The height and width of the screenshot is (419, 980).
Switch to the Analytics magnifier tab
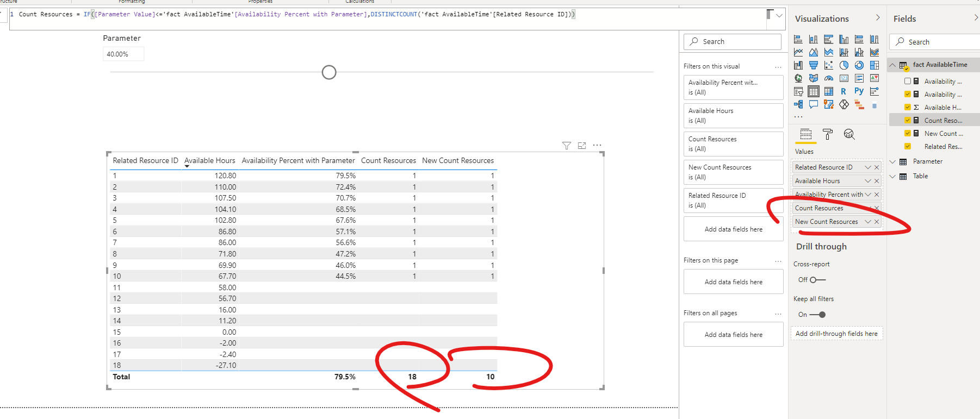click(x=849, y=134)
